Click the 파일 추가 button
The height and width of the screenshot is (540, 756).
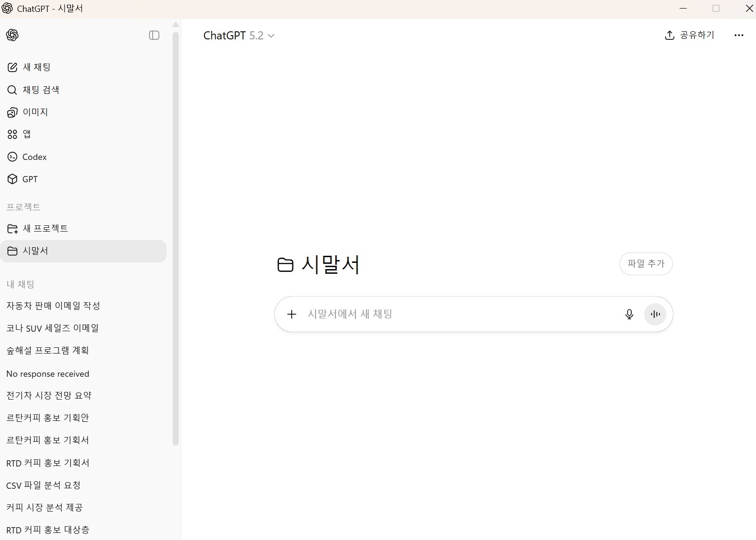point(646,263)
